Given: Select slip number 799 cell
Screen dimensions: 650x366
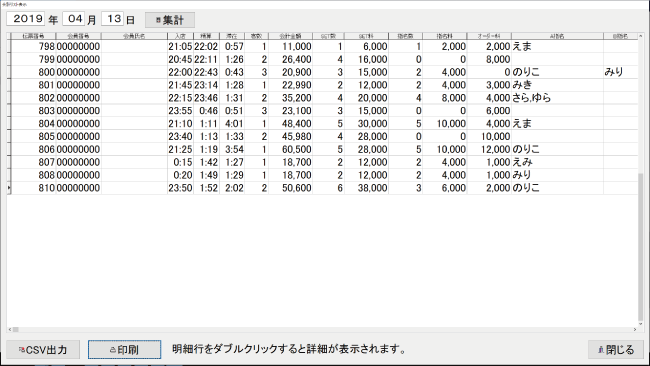Looking at the screenshot, I should 34,59.
